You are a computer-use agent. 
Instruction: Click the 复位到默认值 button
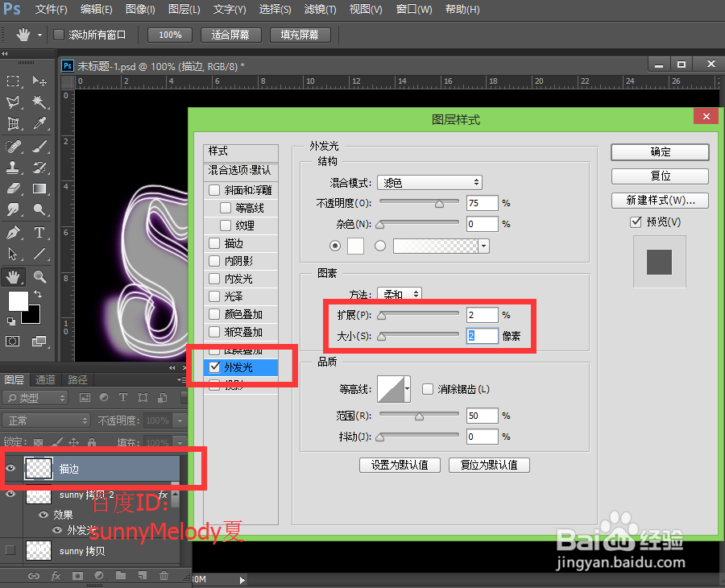489,465
